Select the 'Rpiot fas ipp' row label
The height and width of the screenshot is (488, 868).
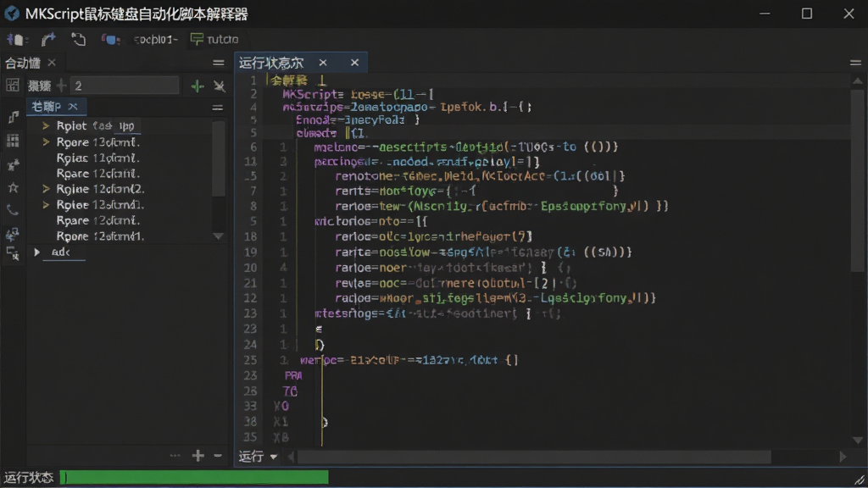(x=96, y=126)
